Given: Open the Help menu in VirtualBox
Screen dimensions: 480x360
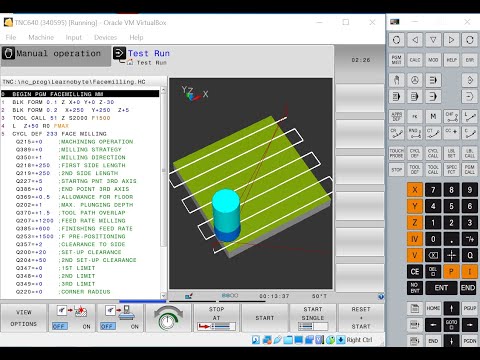Looking at the screenshot, I should pyautogui.click(x=136, y=37).
